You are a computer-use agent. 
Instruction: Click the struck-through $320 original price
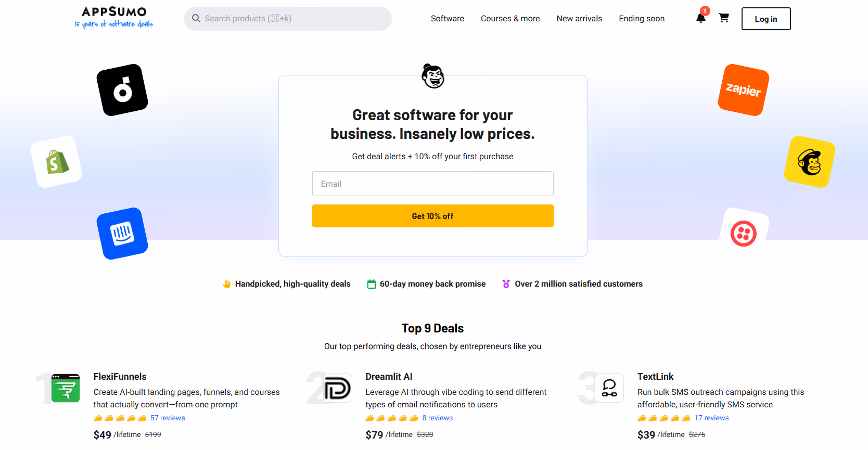tap(425, 434)
